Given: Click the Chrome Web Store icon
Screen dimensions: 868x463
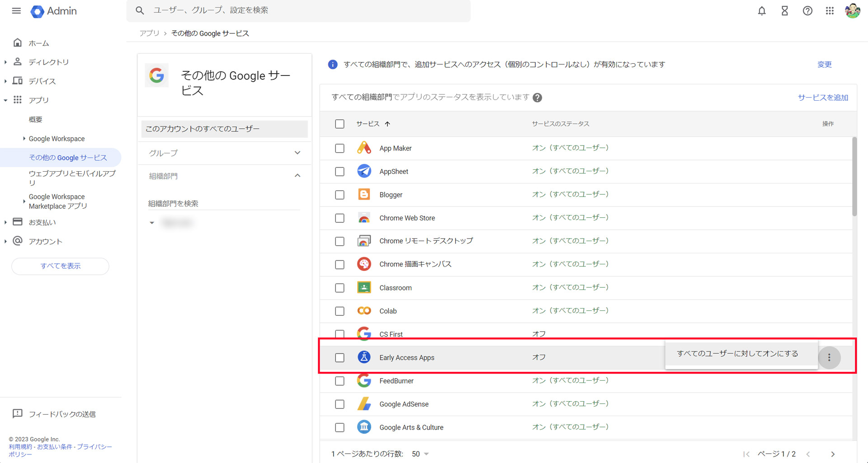Looking at the screenshot, I should tap(364, 218).
